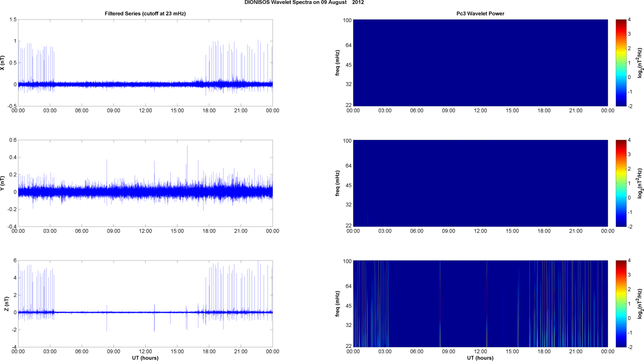
Task: Click log2(nT²/Hz) label of Y spectrogram colorbar
Action: (640, 183)
